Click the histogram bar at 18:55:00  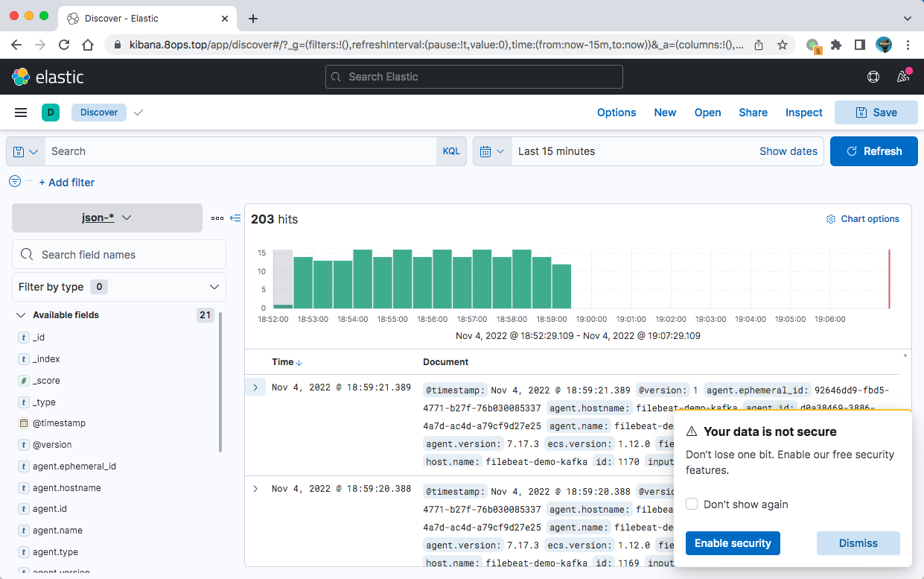[403, 279]
